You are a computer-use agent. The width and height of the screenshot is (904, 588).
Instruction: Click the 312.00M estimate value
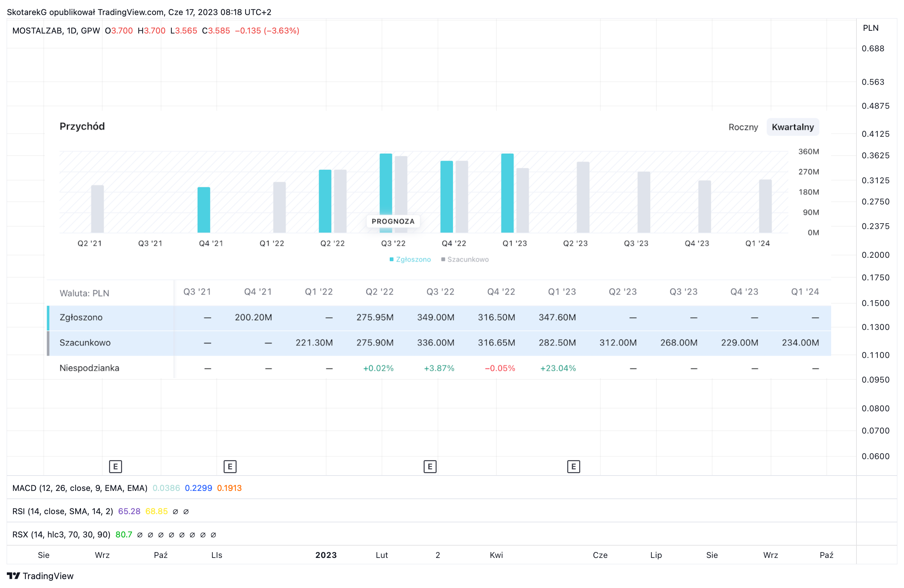[x=618, y=343]
